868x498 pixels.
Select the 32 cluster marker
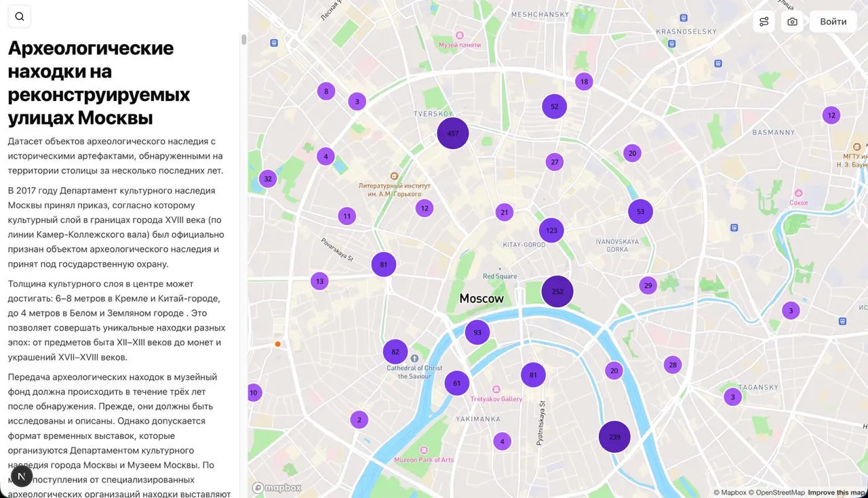coord(268,179)
